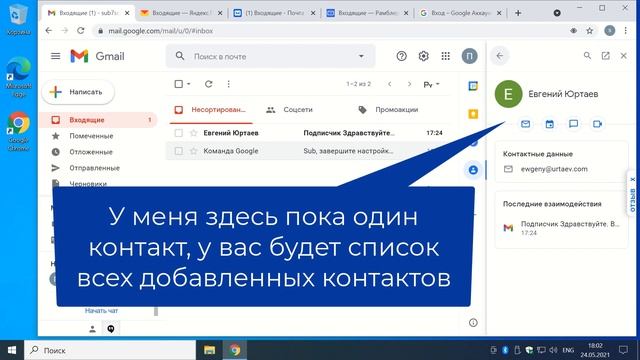Go to newer messages arrow
Screen dimensions: 640x360
click(x=390, y=84)
